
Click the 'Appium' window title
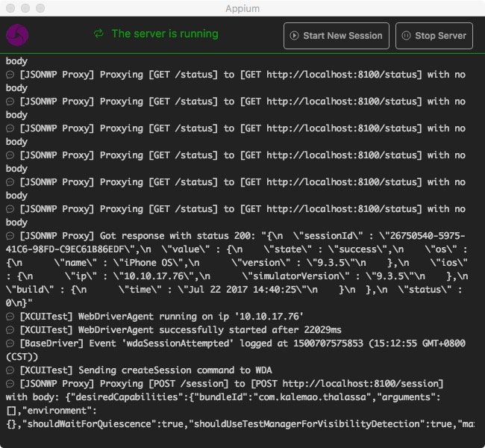point(242,8)
